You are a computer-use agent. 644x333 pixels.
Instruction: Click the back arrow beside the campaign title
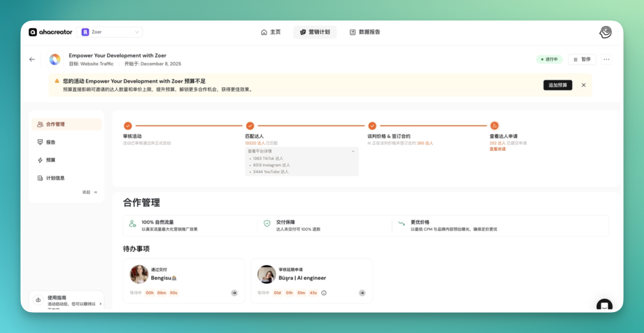[32, 60]
